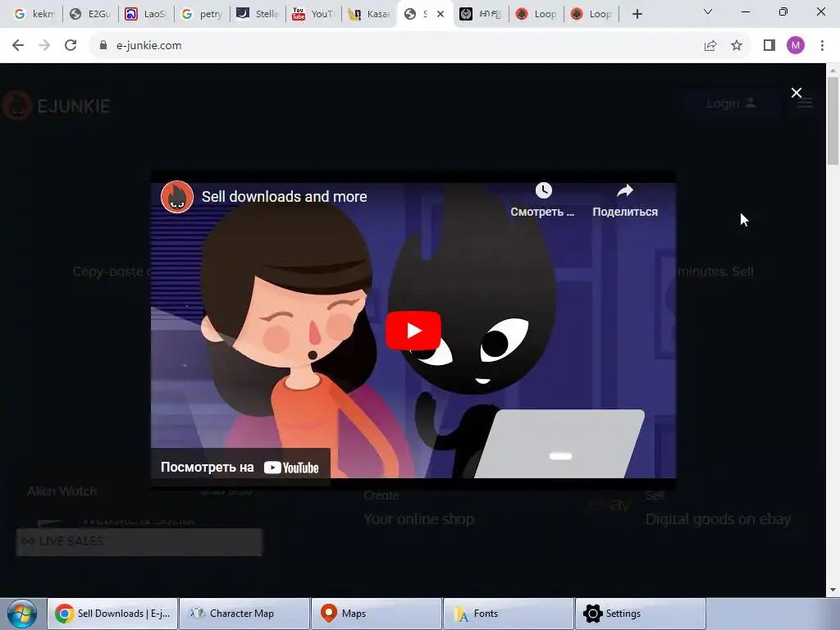Switch to the LaoS tab
Viewport: 840px width, 630px height.
click(x=146, y=14)
